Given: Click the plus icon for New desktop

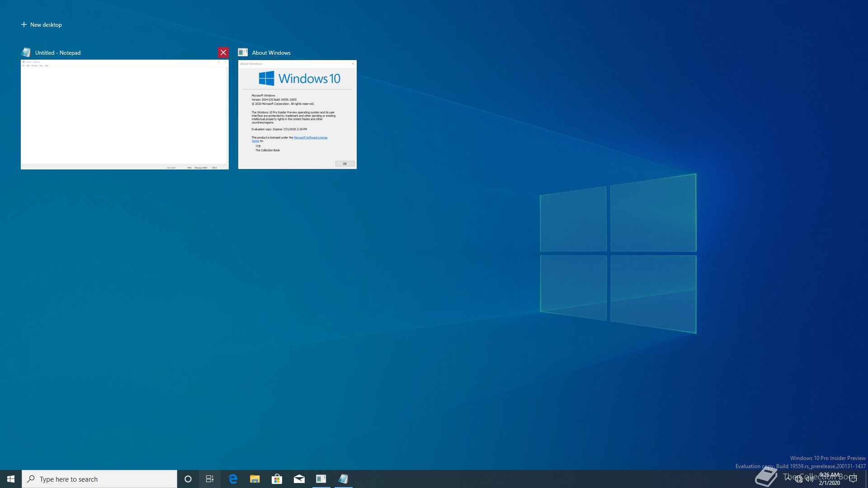Looking at the screenshot, I should point(24,24).
